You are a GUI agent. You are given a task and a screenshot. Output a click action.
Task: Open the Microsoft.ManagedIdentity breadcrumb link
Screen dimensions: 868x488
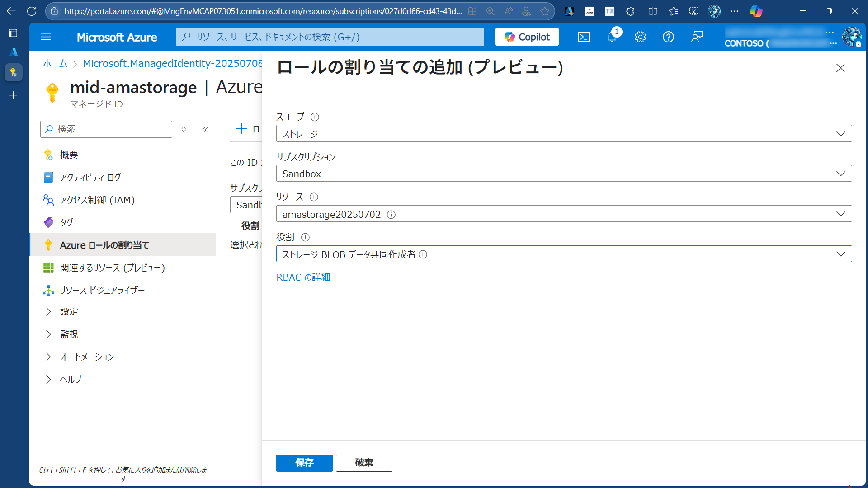point(172,63)
